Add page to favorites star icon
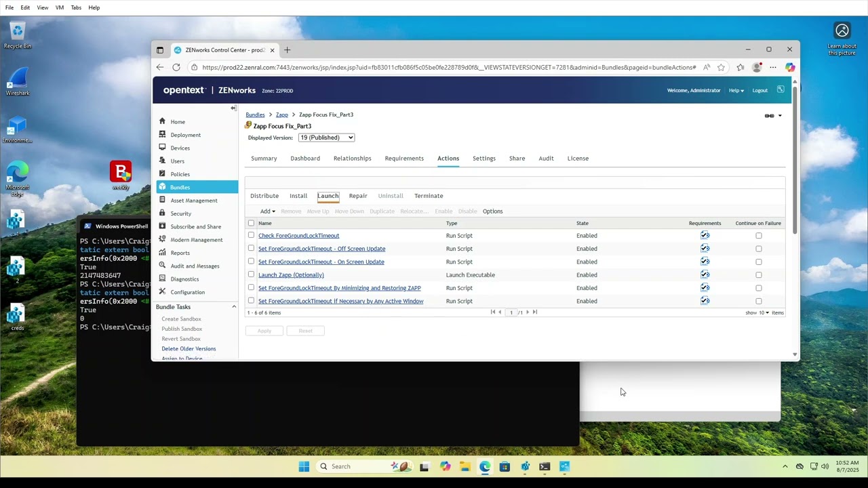868x488 pixels. [x=721, y=67]
